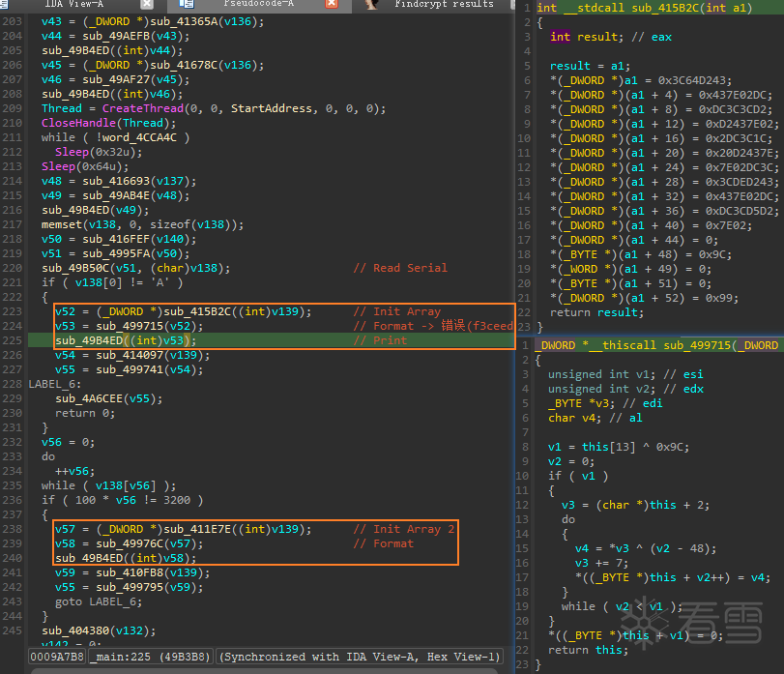
Task: Click 'return this;' in sub_499715 pane
Action: pos(589,650)
